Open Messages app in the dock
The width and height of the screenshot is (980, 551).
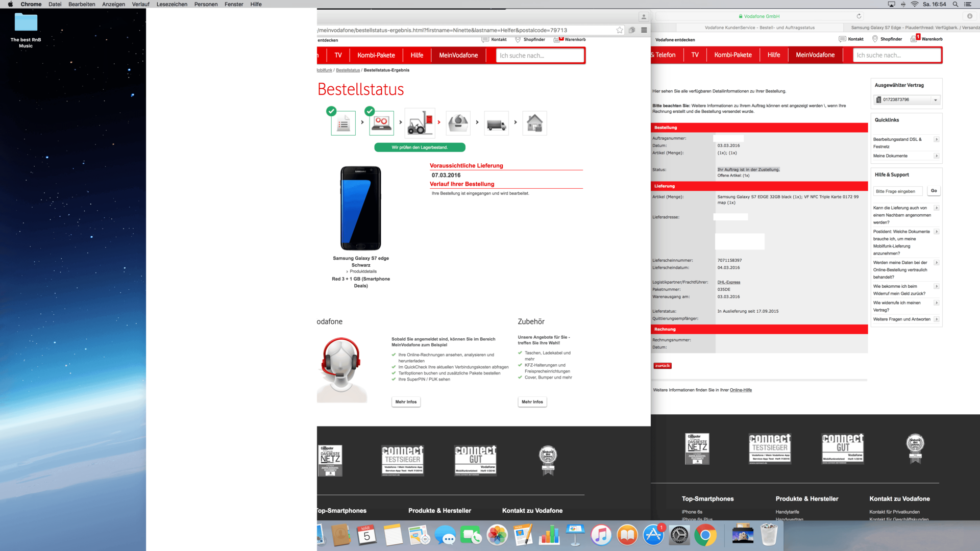(445, 535)
